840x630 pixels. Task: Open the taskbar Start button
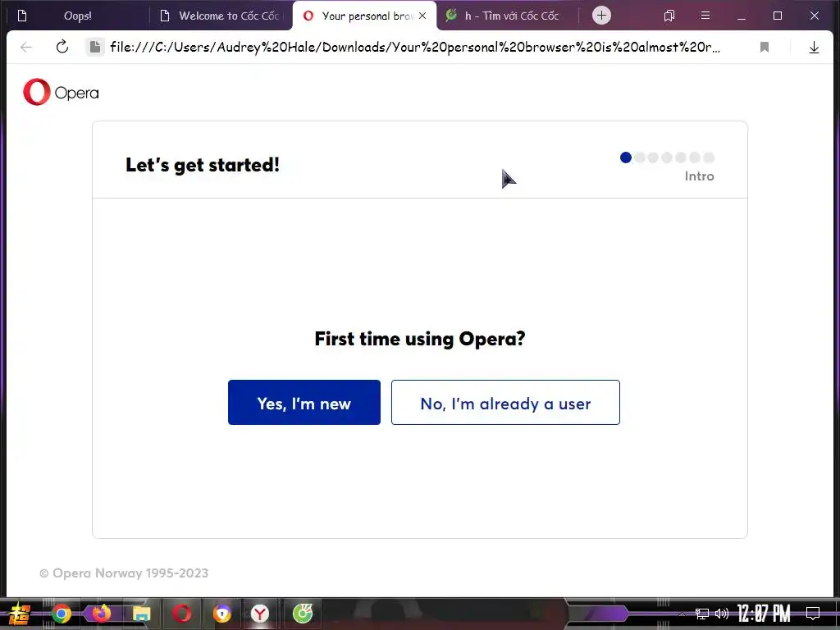(x=20, y=614)
